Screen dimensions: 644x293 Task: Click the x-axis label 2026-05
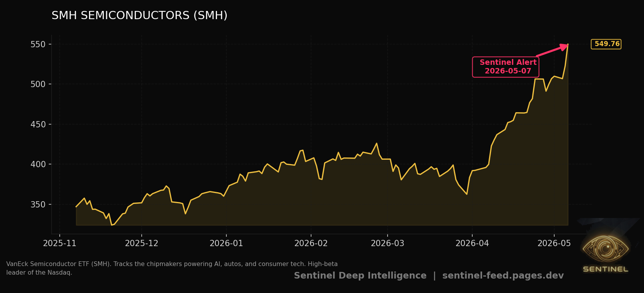[x=554, y=243]
